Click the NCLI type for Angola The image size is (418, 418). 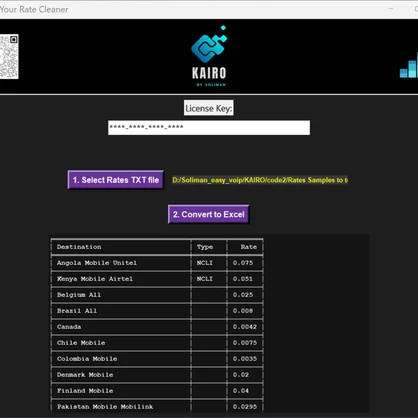205,263
